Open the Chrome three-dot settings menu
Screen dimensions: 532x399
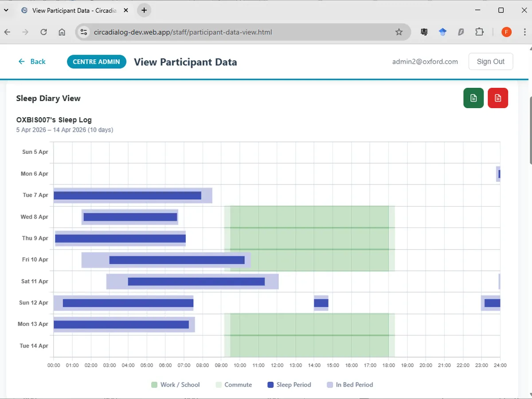click(x=525, y=32)
